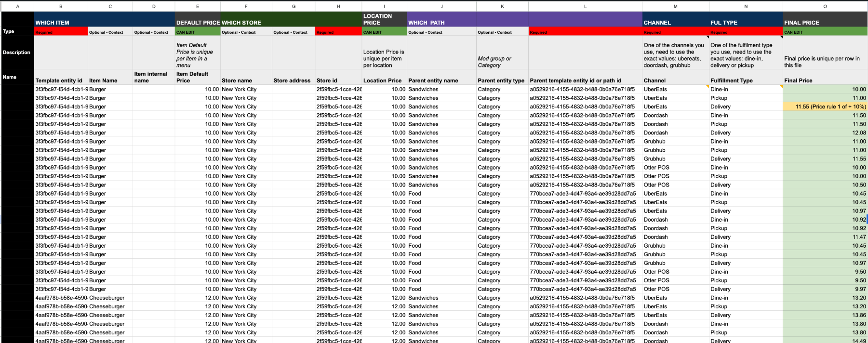Click column O header letter

tap(825, 6)
